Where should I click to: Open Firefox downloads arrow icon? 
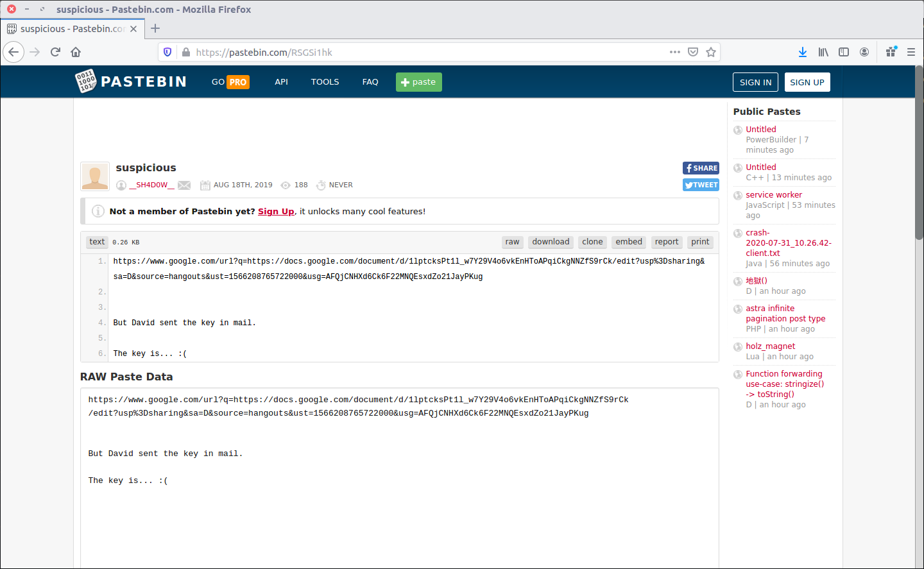coord(803,52)
